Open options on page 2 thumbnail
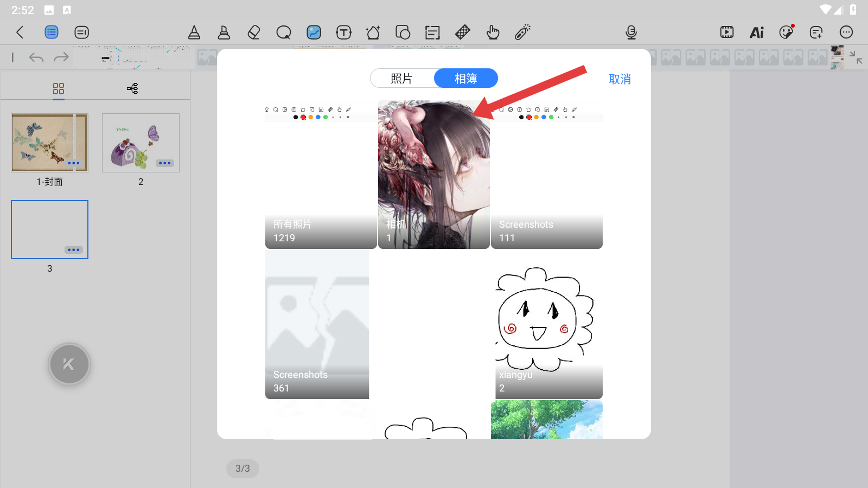 coord(164,163)
